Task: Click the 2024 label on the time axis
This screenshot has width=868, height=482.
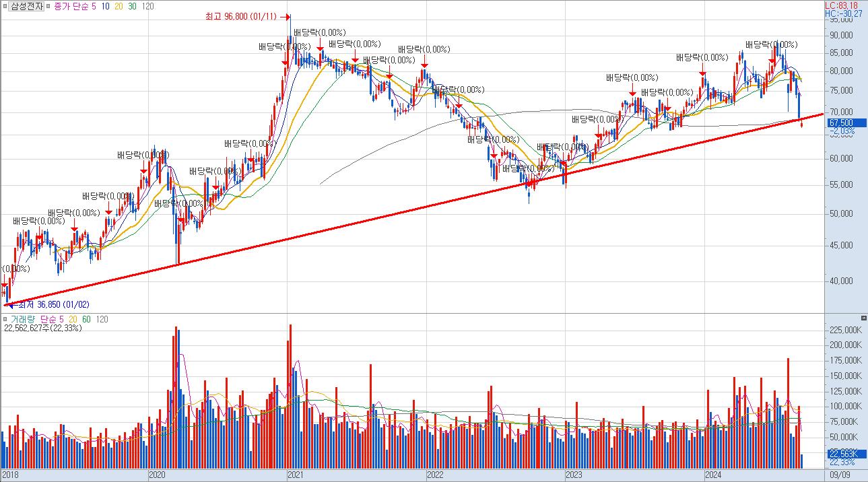Action: click(x=714, y=475)
